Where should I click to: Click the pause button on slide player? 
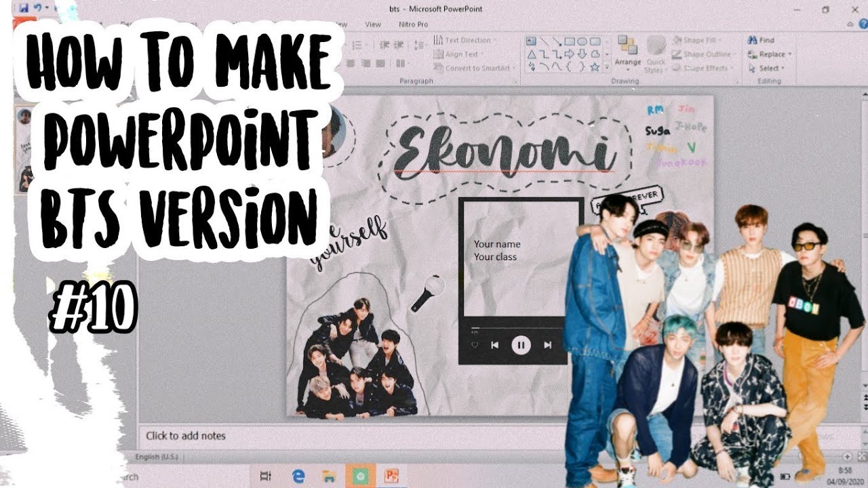coord(521,345)
